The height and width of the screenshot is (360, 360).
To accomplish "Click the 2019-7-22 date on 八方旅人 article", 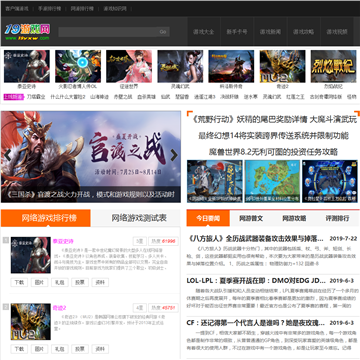I will 343,239.
